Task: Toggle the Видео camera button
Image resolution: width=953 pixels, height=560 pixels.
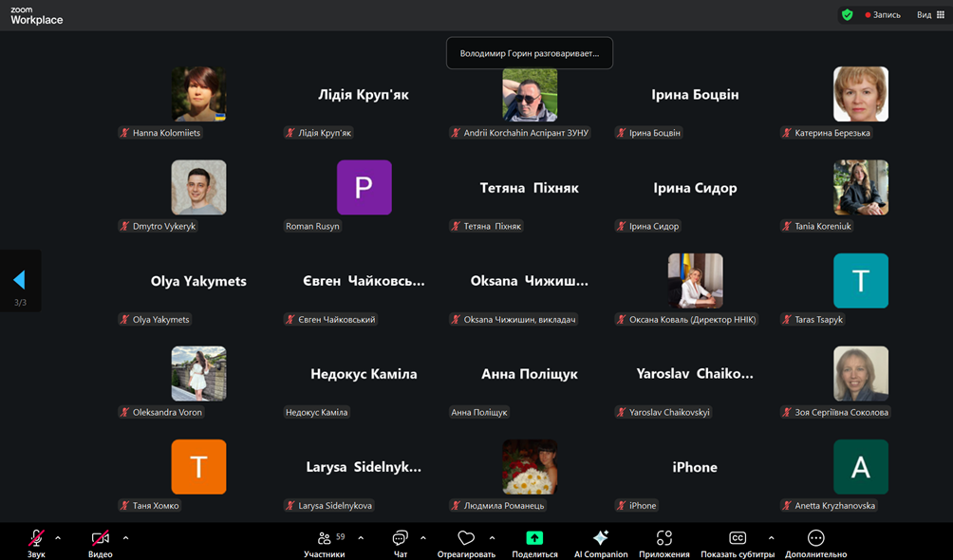Action: 100,538
